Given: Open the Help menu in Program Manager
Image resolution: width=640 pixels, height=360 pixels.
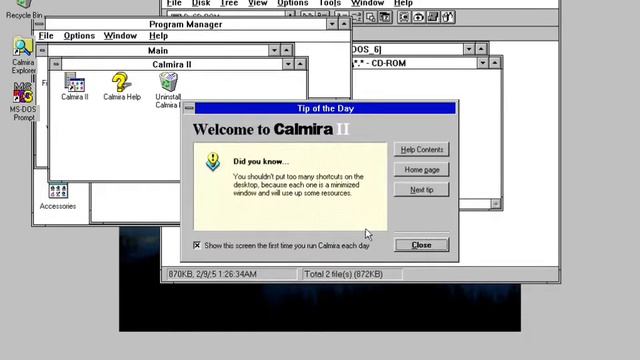Looking at the screenshot, I should (x=158, y=36).
